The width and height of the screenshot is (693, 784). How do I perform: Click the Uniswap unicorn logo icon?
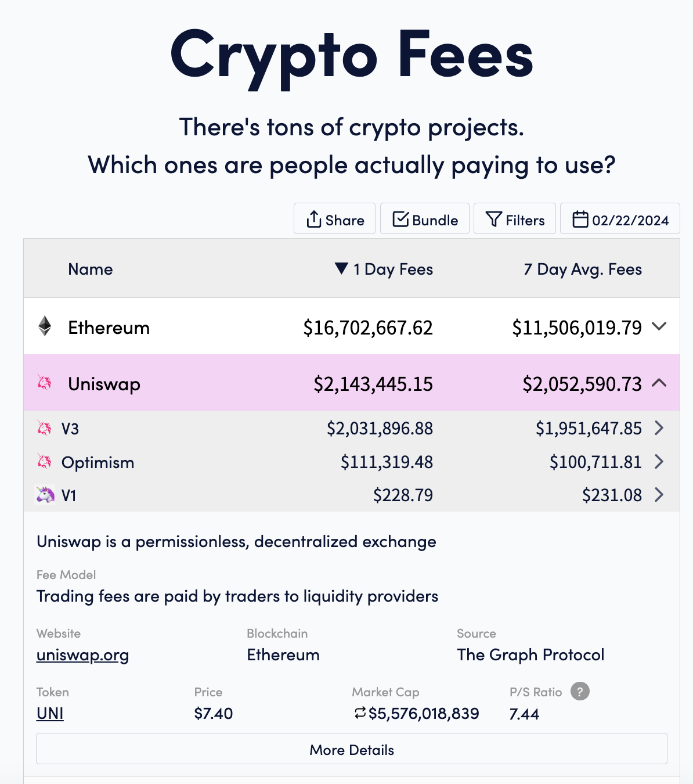point(45,383)
